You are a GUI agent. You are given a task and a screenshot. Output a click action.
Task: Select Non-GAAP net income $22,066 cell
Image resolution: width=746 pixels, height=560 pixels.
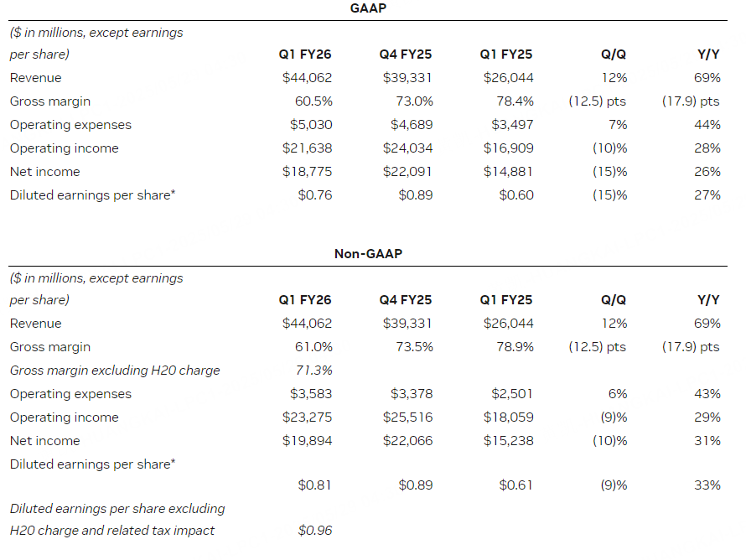click(407, 441)
